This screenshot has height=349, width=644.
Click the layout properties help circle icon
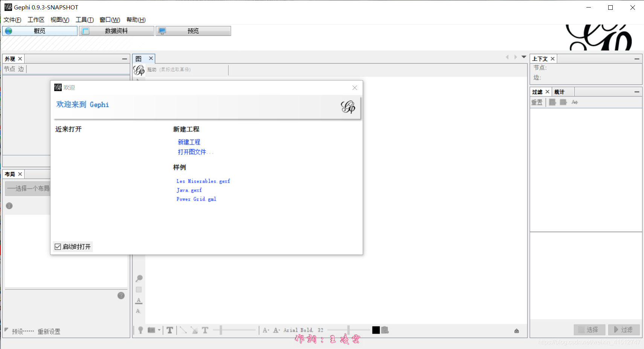pos(121,296)
